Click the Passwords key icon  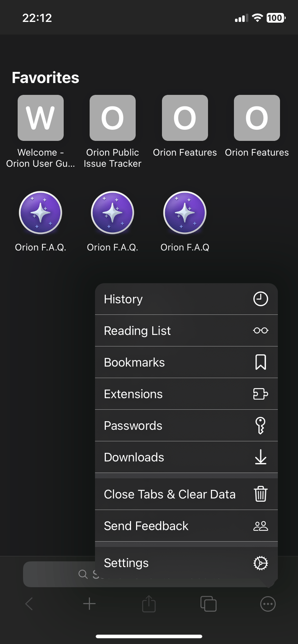click(x=261, y=425)
